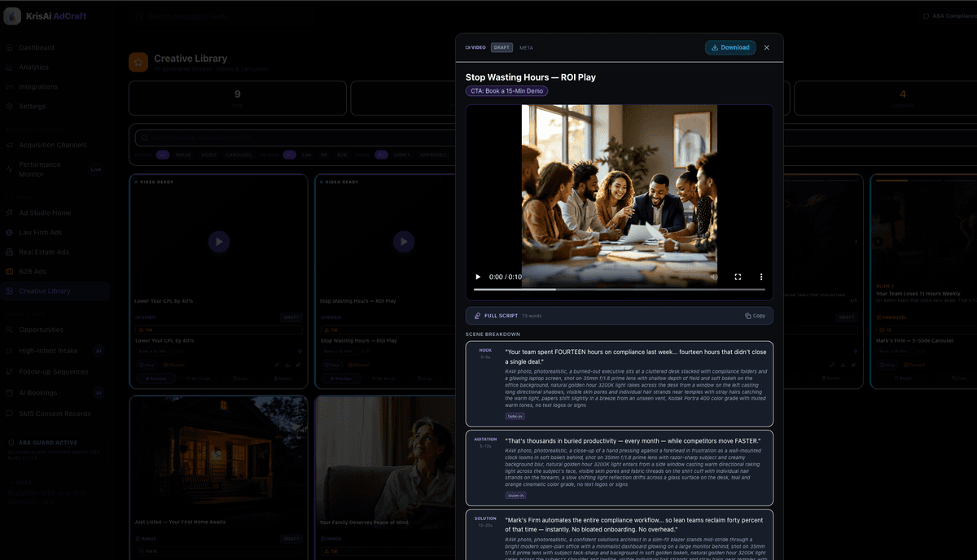Filter library by VIDEO format

pos(209,155)
